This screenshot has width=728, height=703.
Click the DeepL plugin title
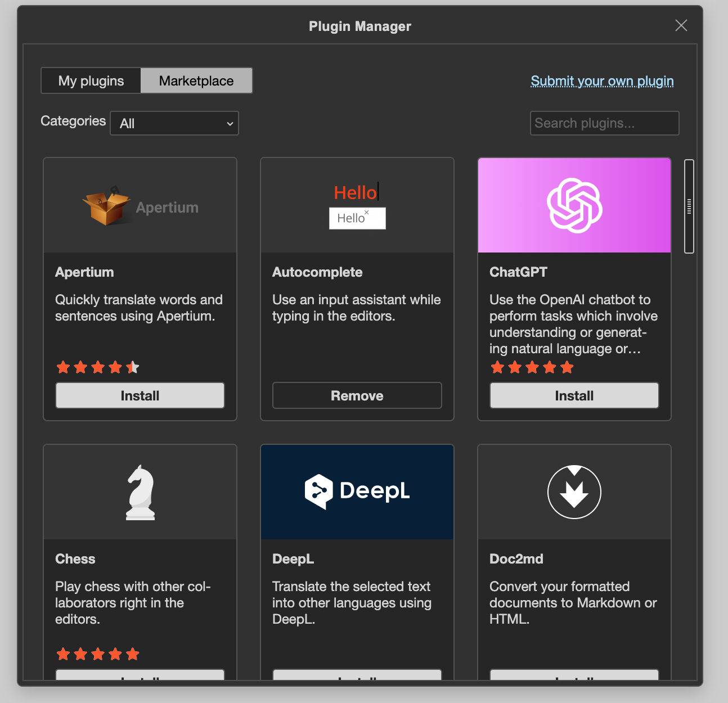tap(293, 559)
